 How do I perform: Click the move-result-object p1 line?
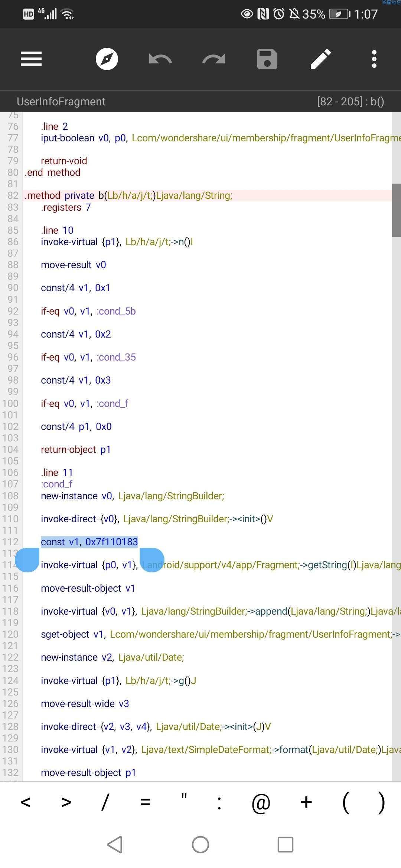(88, 773)
